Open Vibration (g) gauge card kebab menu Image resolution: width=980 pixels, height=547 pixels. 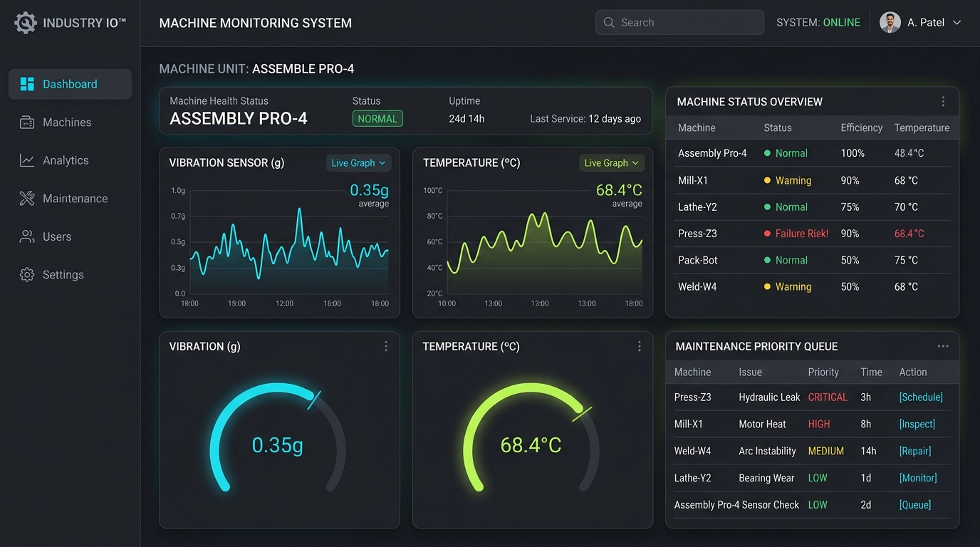click(x=386, y=346)
